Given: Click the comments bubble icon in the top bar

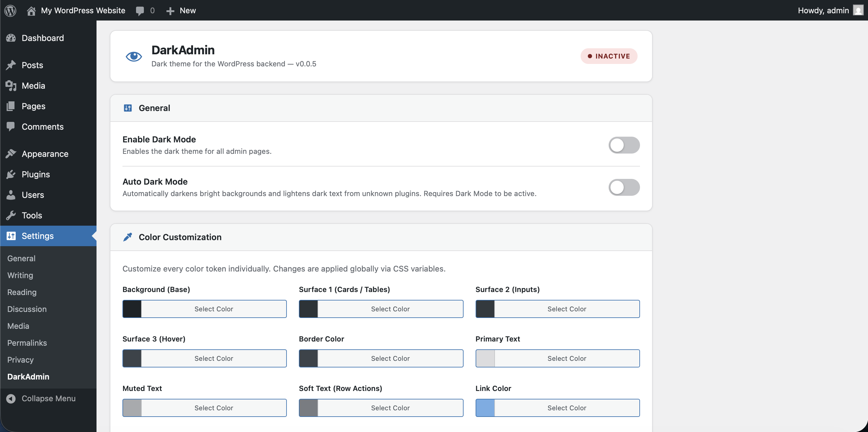Looking at the screenshot, I should tap(140, 11).
